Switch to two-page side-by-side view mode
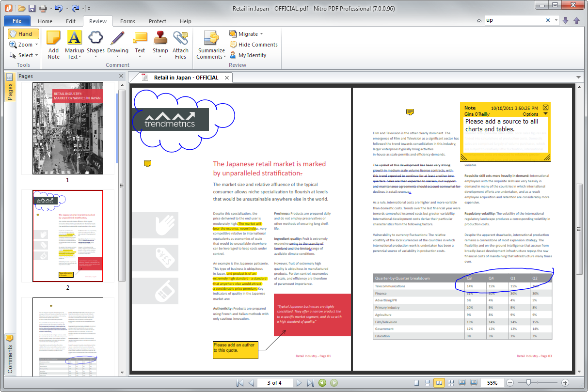588x392 pixels. click(x=439, y=382)
